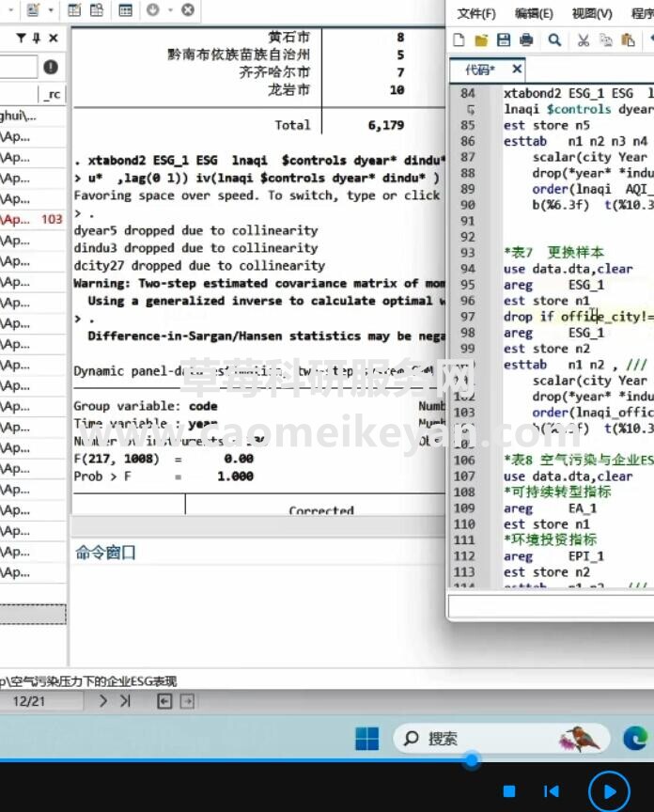Save the do-file with the floppy disk icon

coord(504,39)
